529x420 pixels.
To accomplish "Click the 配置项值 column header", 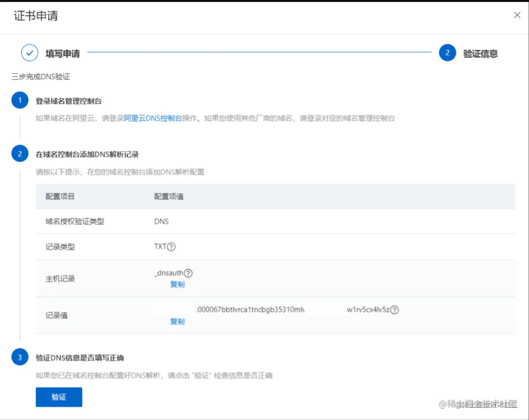I will [x=169, y=196].
